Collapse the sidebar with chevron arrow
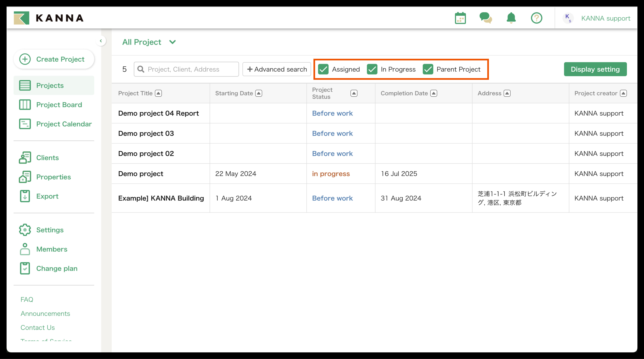 tap(101, 41)
